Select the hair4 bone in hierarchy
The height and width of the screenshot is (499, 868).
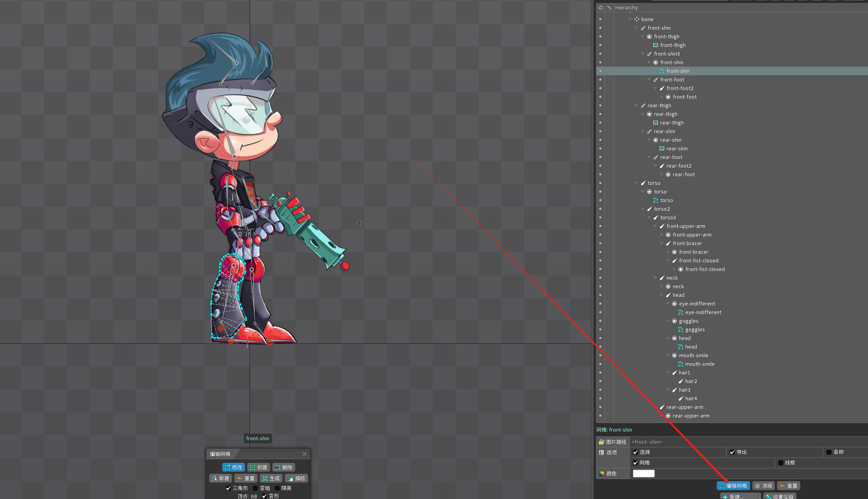[x=690, y=398]
